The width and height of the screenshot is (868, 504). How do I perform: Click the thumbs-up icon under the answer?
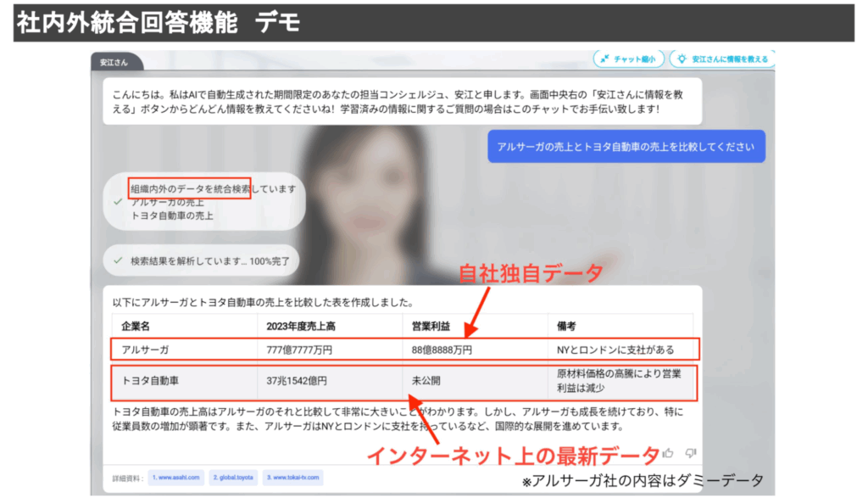668,453
